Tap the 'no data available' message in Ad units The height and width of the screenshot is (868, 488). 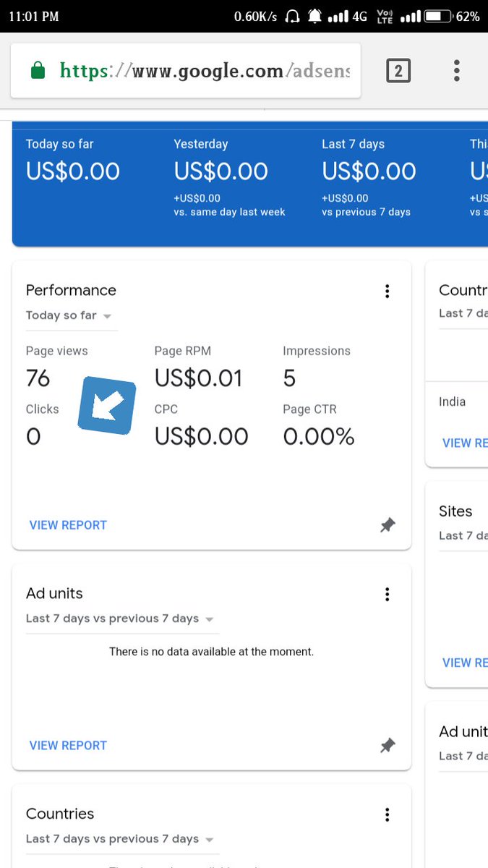(x=211, y=652)
